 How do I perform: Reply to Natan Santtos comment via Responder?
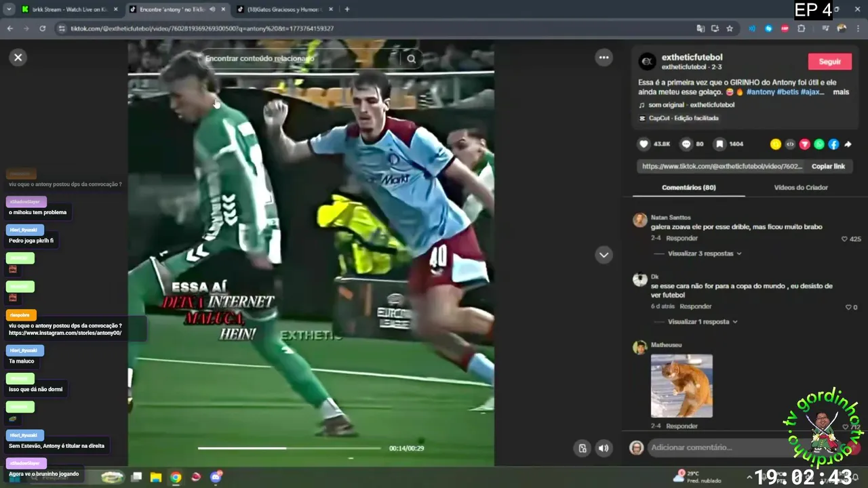(x=682, y=239)
